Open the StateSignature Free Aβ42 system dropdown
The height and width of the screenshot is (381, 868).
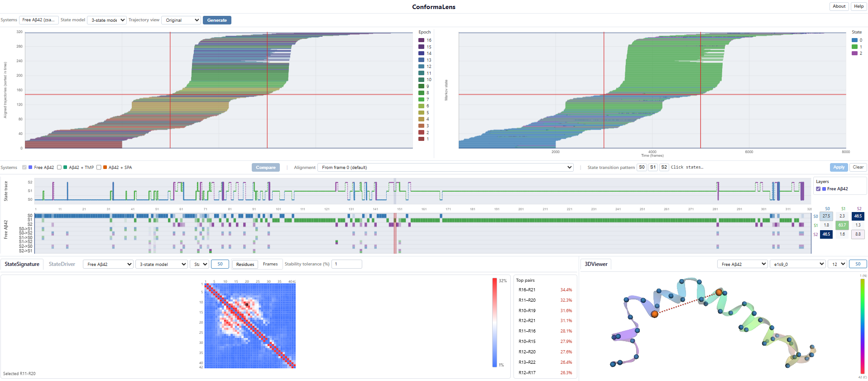[108, 264]
